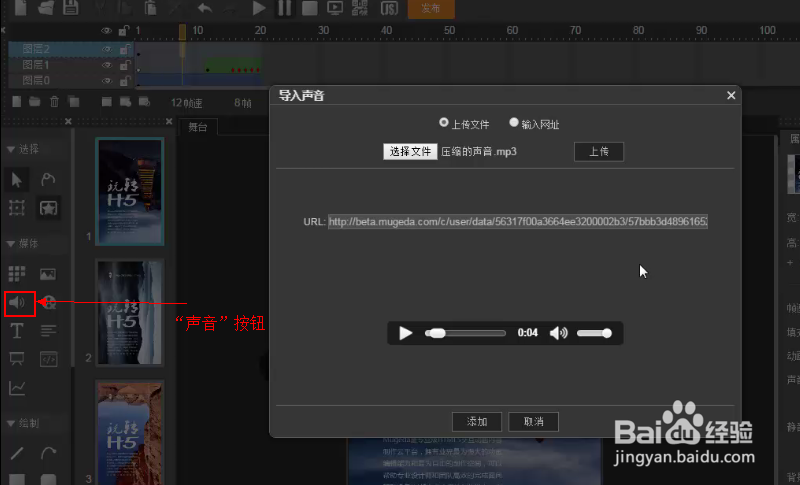Choose the 上传文件 upload file radio

click(x=444, y=122)
